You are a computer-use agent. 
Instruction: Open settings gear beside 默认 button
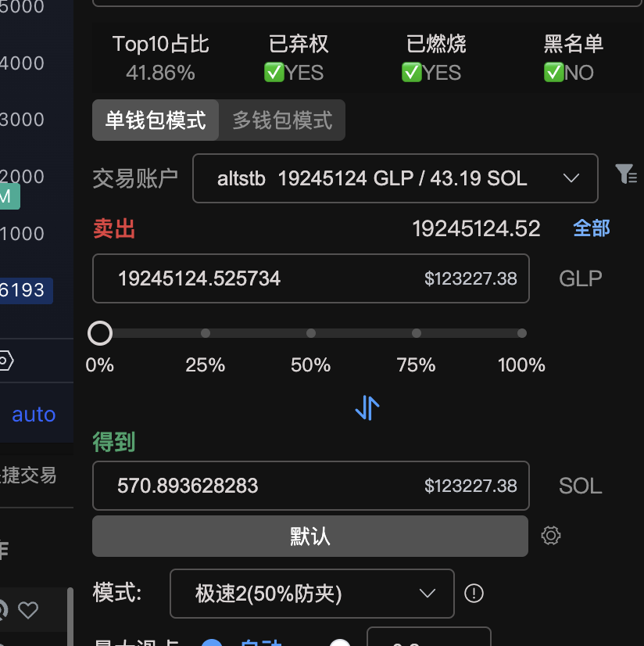point(551,536)
